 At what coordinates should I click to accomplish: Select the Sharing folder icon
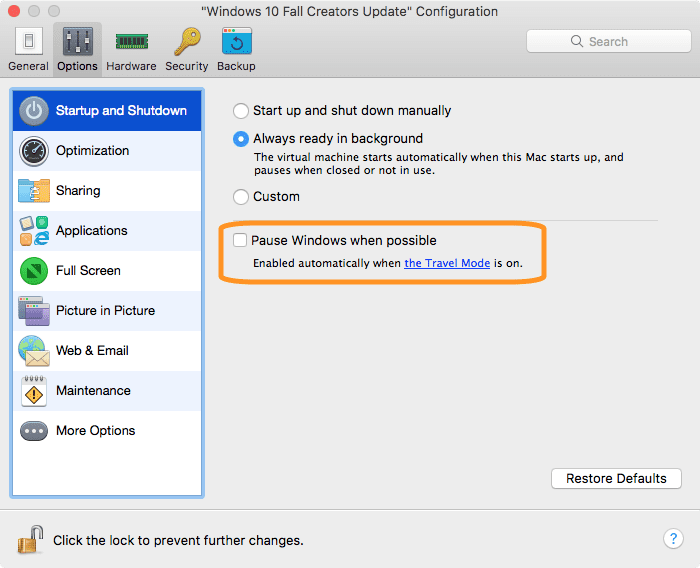(34, 191)
